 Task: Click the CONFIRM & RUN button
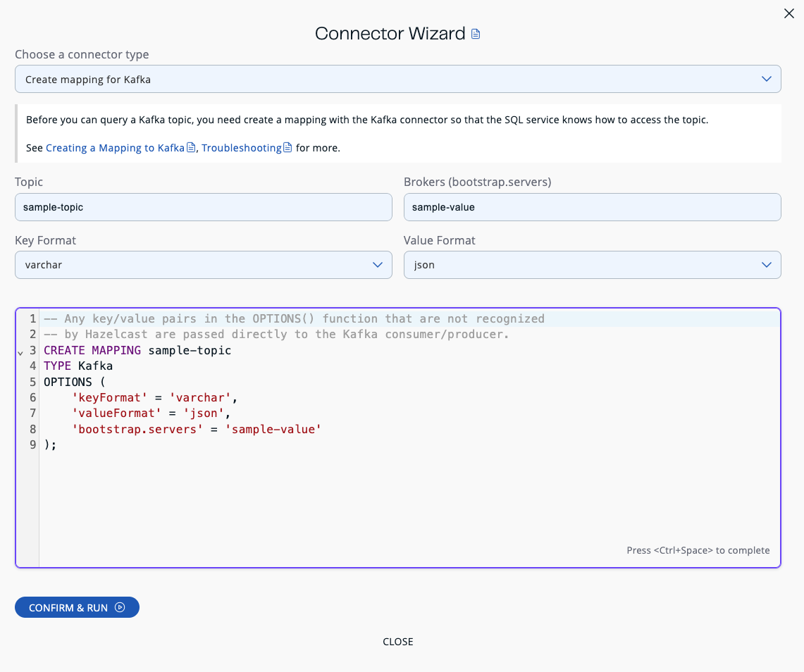pyautogui.click(x=77, y=607)
